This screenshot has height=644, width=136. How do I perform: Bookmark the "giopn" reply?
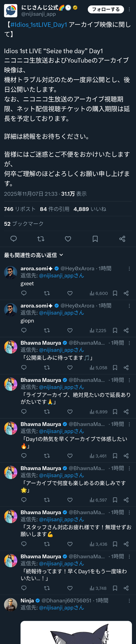tap(115, 331)
